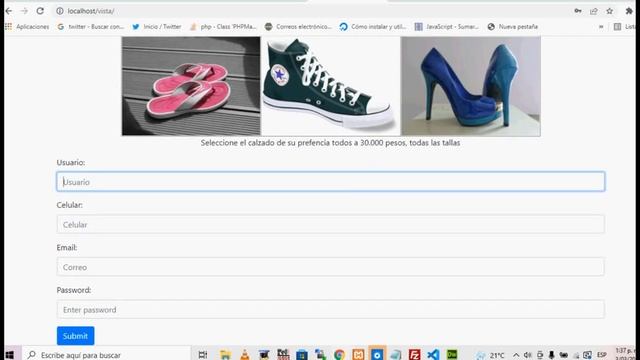The width and height of the screenshot is (640, 360).
Task: Open the php - Class PHPMa... bookmark
Action: 223,27
